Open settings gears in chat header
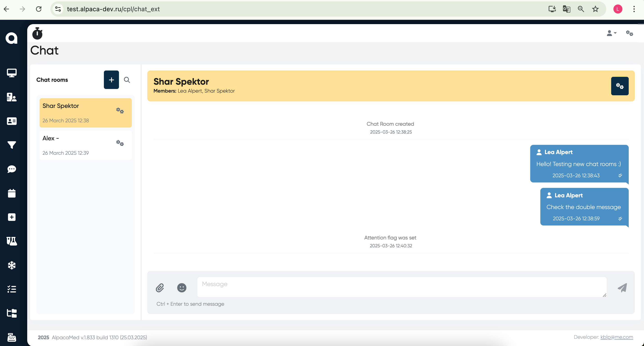Screen dimensions: 644x346 click(x=619, y=86)
